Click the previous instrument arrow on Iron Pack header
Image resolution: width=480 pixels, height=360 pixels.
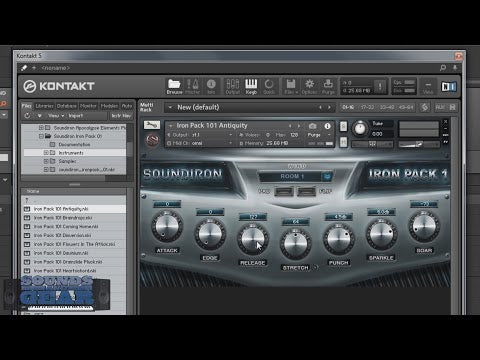(290, 126)
